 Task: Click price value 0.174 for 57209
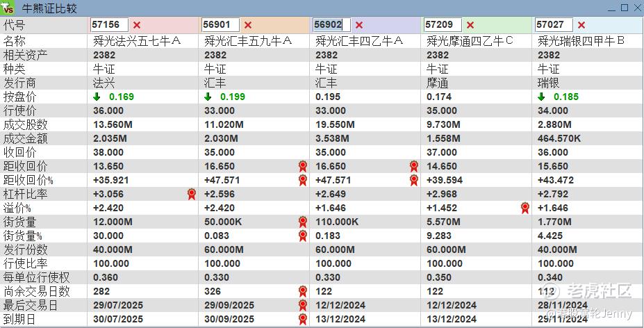(x=439, y=97)
